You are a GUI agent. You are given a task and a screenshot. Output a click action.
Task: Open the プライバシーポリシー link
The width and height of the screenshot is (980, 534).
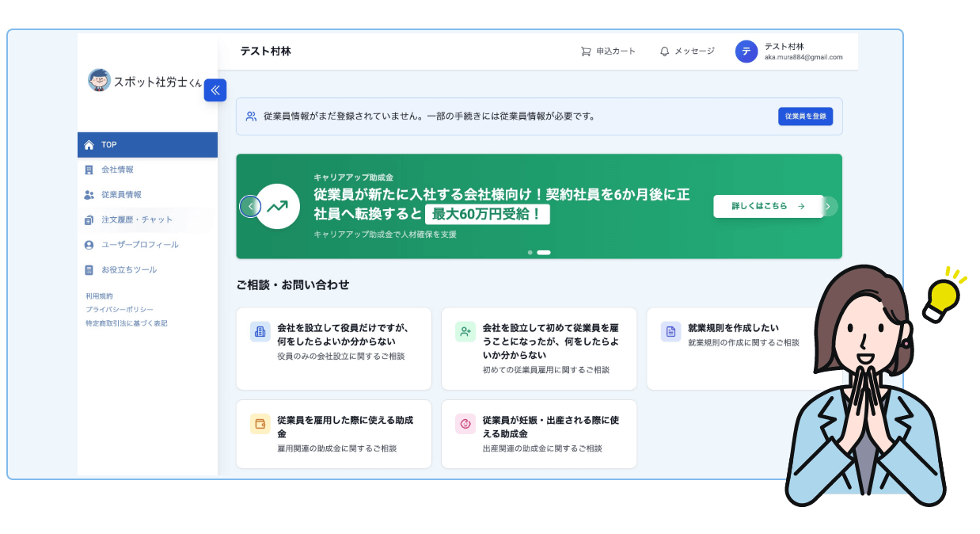[x=120, y=310]
